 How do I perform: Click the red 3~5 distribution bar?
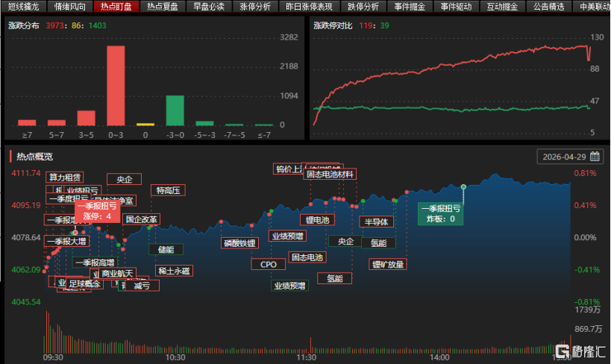86,118
